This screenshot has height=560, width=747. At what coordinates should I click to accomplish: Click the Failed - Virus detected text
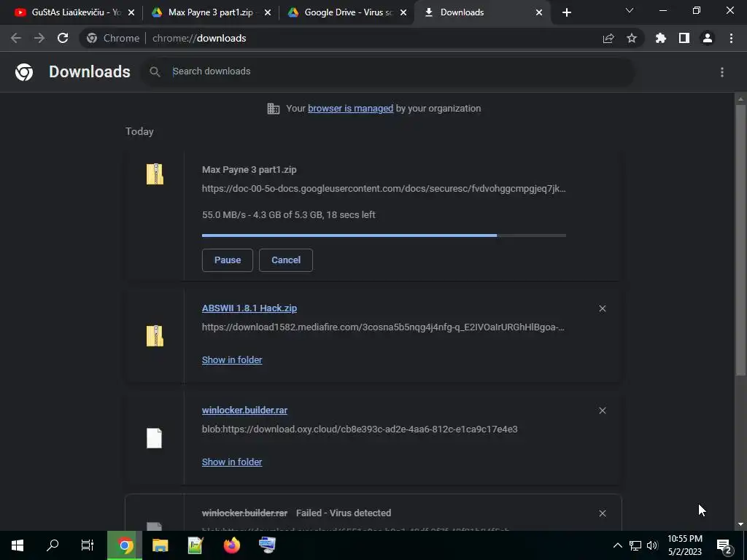[x=344, y=513]
